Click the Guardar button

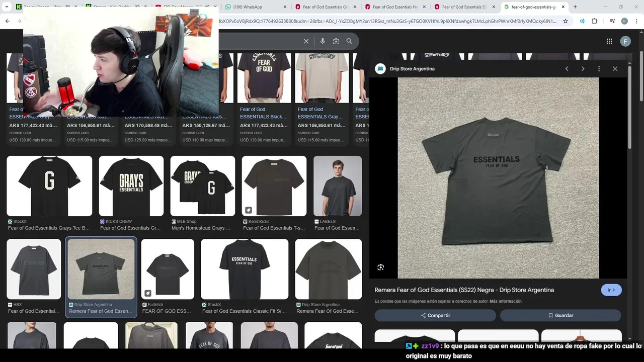click(x=560, y=315)
